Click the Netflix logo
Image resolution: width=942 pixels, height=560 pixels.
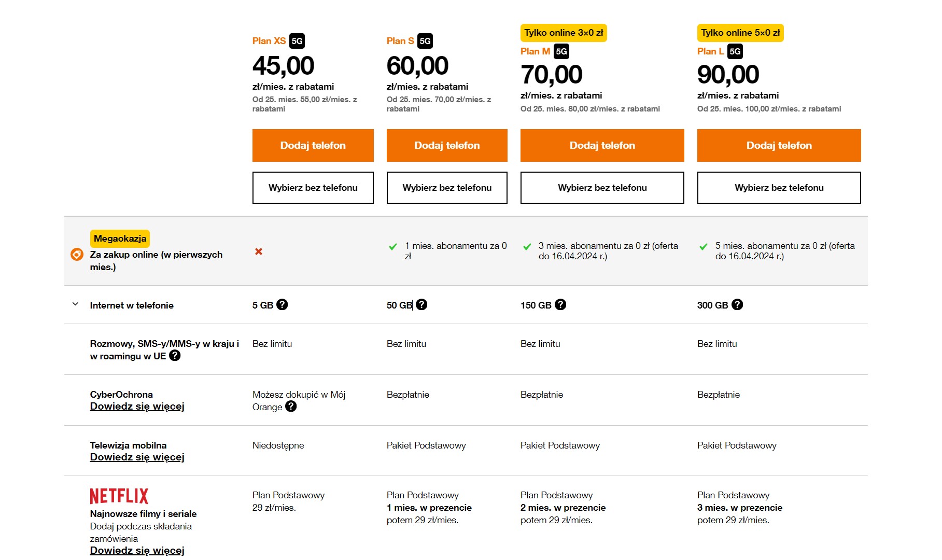[x=119, y=496]
